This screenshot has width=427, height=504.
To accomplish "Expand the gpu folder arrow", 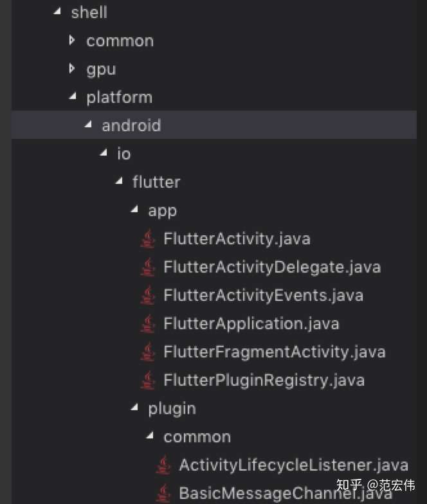I will coord(73,69).
